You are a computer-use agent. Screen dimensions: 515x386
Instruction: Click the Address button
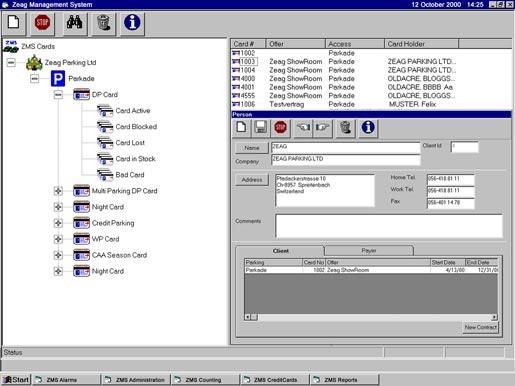tap(252, 180)
